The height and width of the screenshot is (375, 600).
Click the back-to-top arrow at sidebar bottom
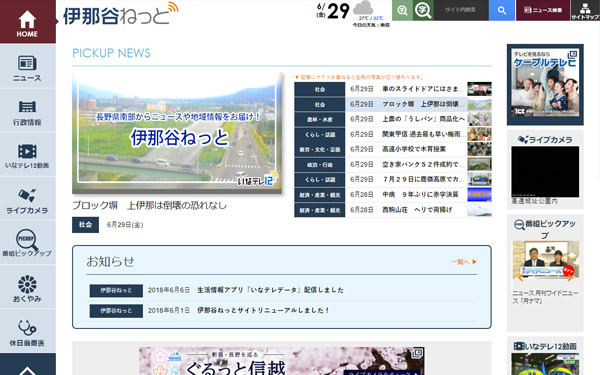(x=28, y=364)
